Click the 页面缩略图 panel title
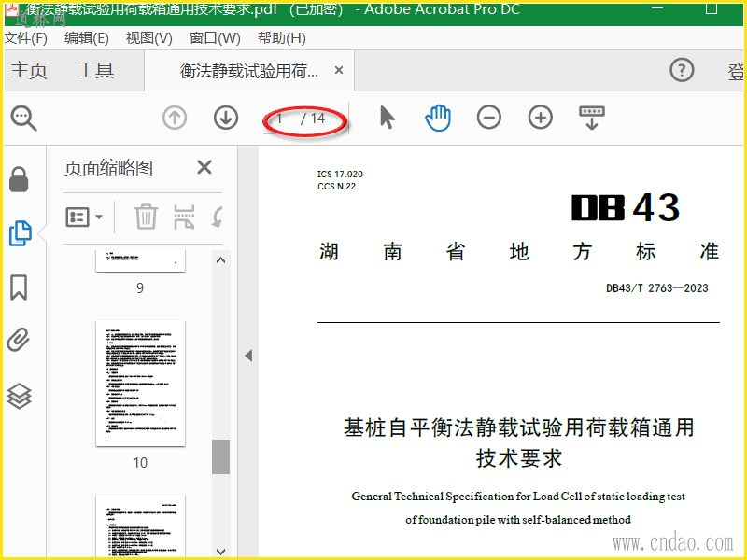The width and height of the screenshot is (747, 560). pos(108,168)
